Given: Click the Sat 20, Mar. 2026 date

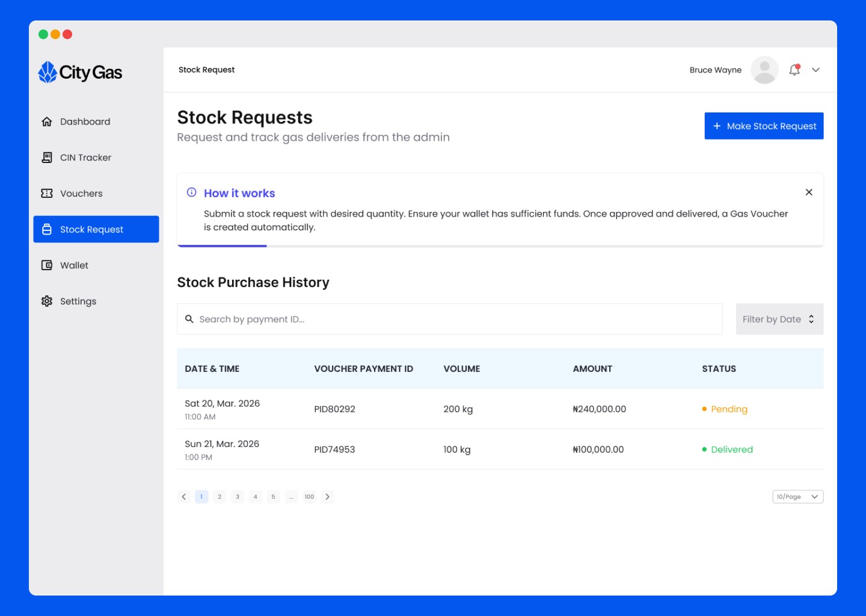Looking at the screenshot, I should [223, 403].
